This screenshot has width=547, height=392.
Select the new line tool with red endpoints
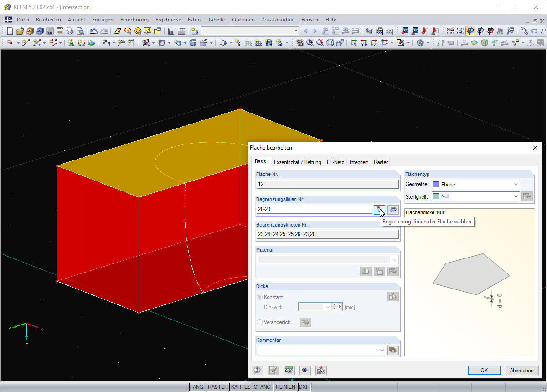[x=26, y=43]
